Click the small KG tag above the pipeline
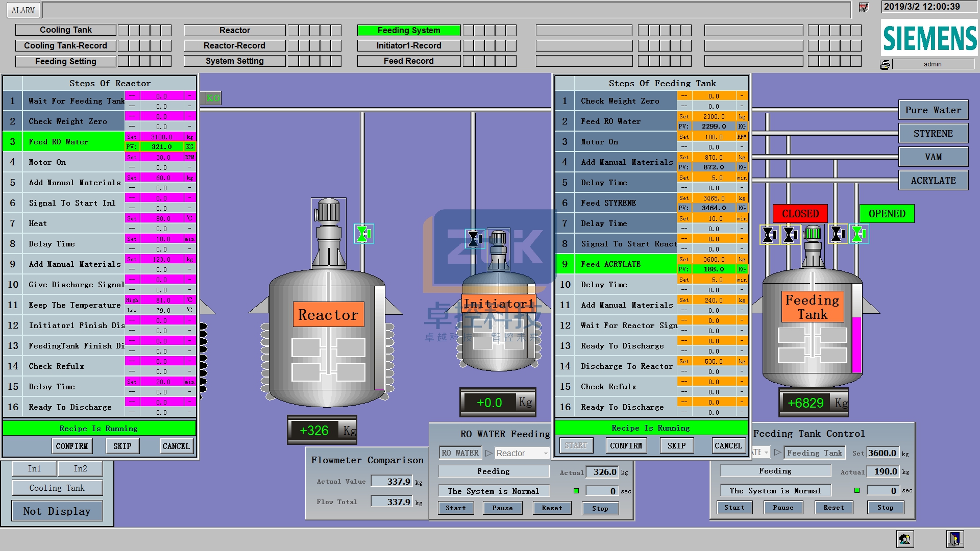Screen dimensions: 980x551 (213, 98)
